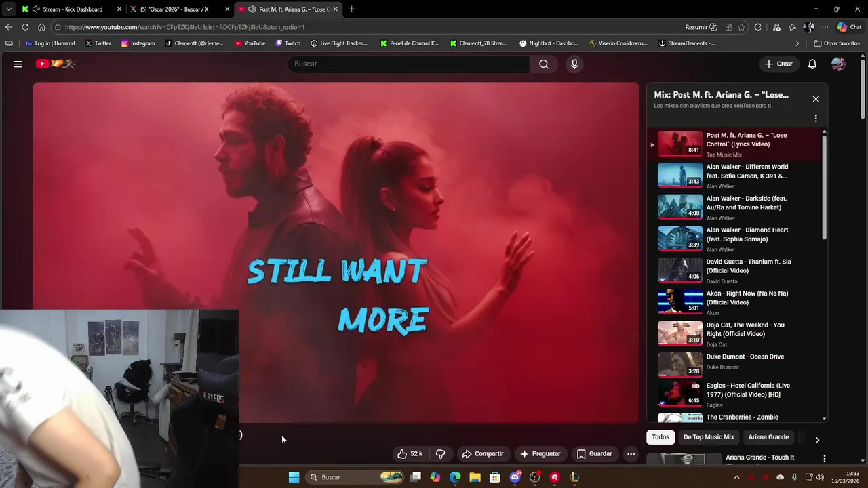Click the search magnifier button on YouTube
The image size is (868, 488).
click(544, 64)
